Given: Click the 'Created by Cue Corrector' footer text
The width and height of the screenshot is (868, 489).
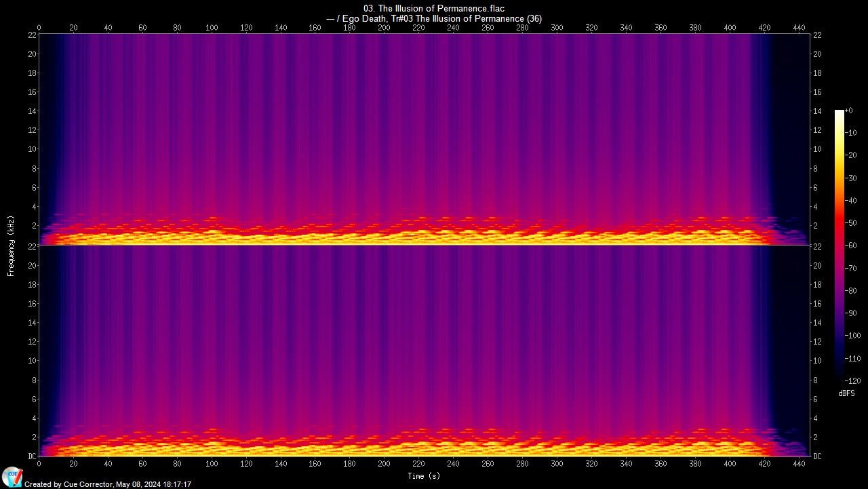Looking at the screenshot, I should pos(108,484).
